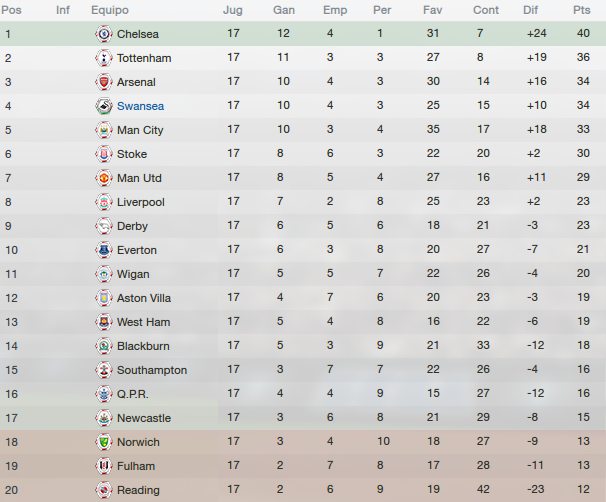Select the Liverpool badge icon
The width and height of the screenshot is (606, 502).
[104, 202]
